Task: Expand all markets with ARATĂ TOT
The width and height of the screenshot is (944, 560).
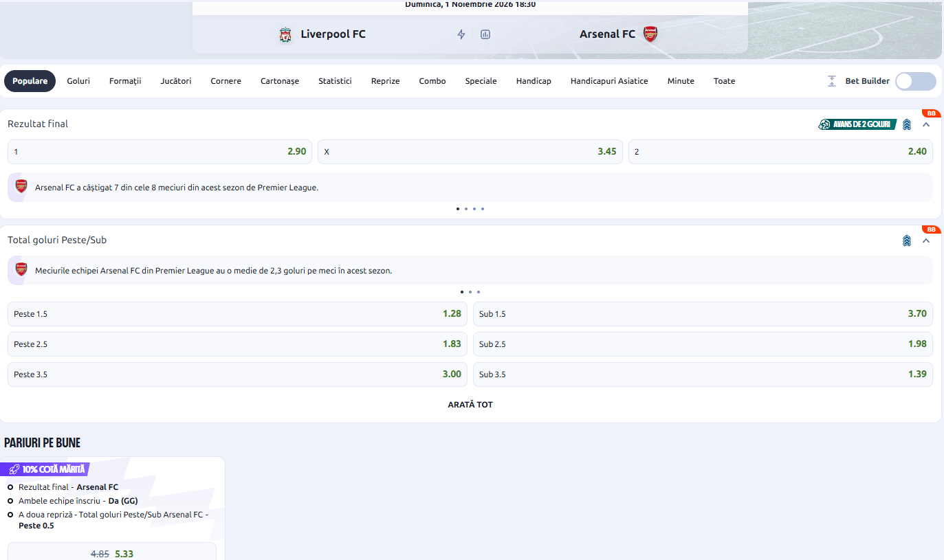Action: coord(470,405)
